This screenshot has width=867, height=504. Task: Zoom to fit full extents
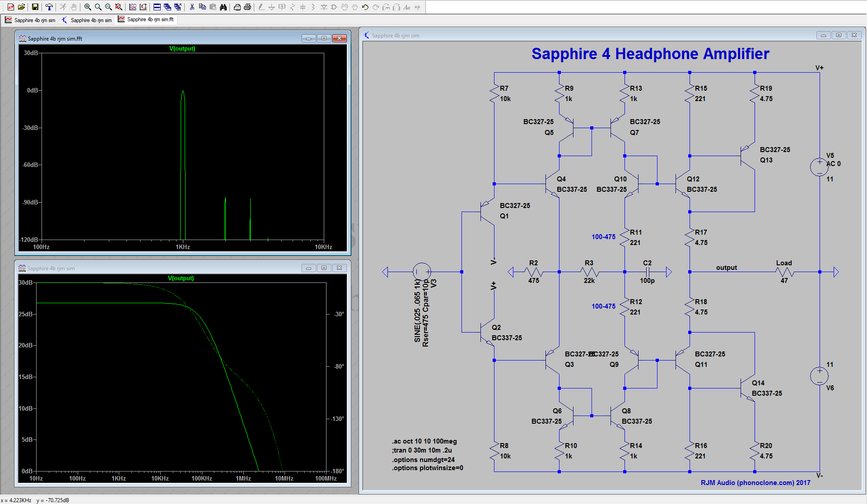coord(119,7)
